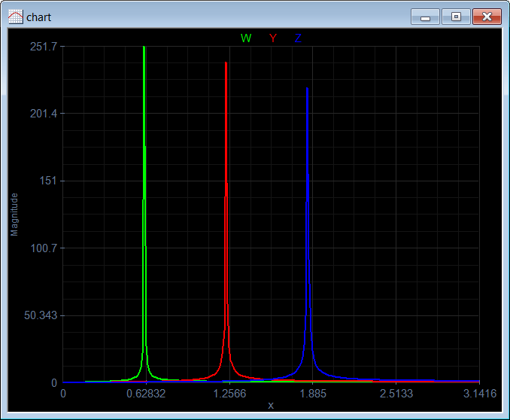510x420 pixels.
Task: Click the blue Z spectrum peak
Action: coord(307,89)
